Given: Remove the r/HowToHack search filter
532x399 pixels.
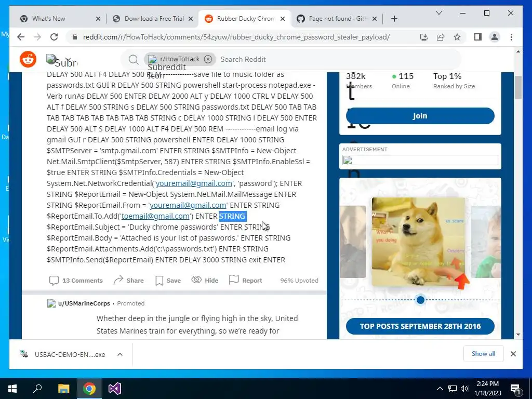Looking at the screenshot, I should coord(208,59).
